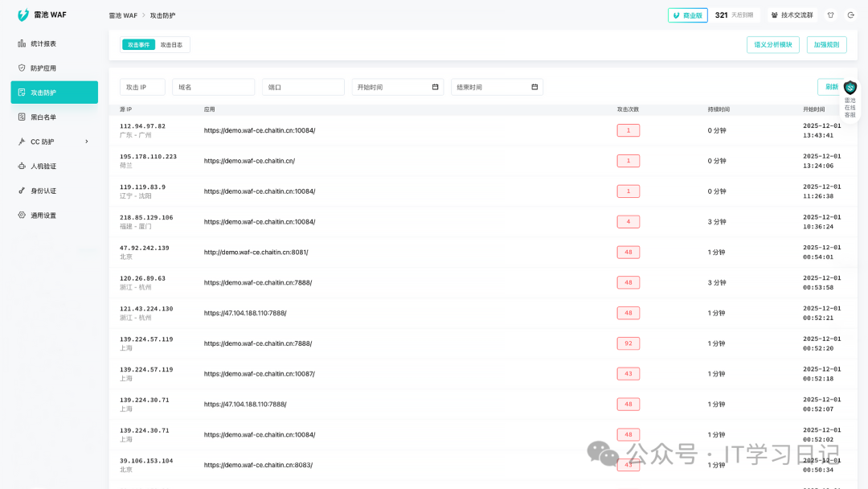Open the 技术交流群 button in header
This screenshot has height=489, width=868.
[791, 15]
